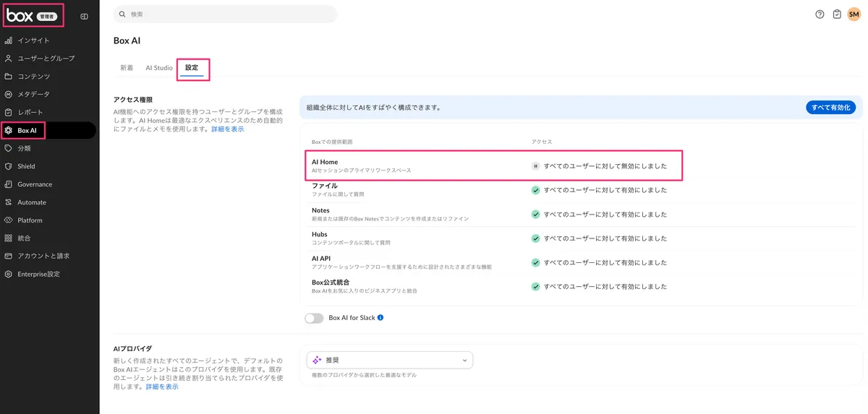The height and width of the screenshot is (414, 868).
Task: Click info icon next to Box AI for Slack
Action: [x=380, y=317]
